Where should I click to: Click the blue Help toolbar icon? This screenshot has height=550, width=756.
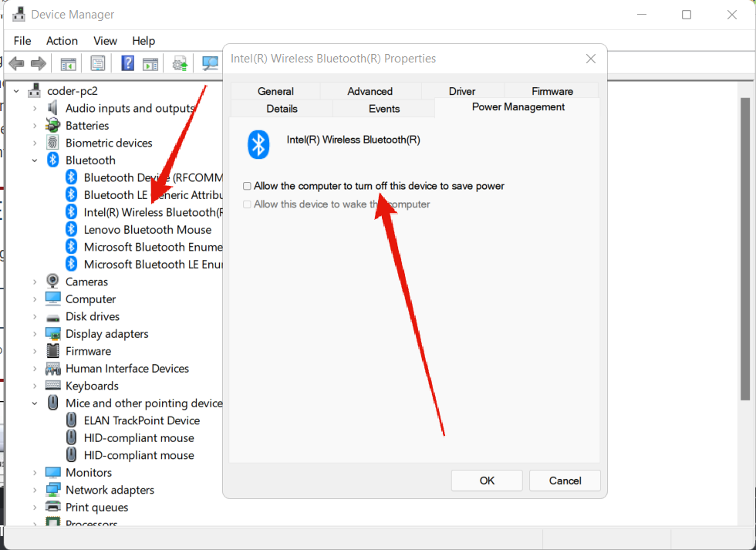pyautogui.click(x=128, y=63)
